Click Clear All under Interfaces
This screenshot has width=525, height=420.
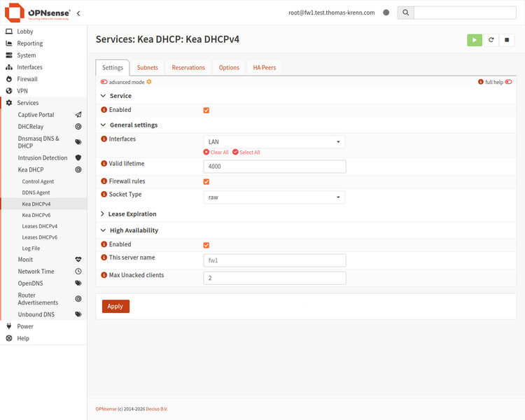[x=216, y=153]
